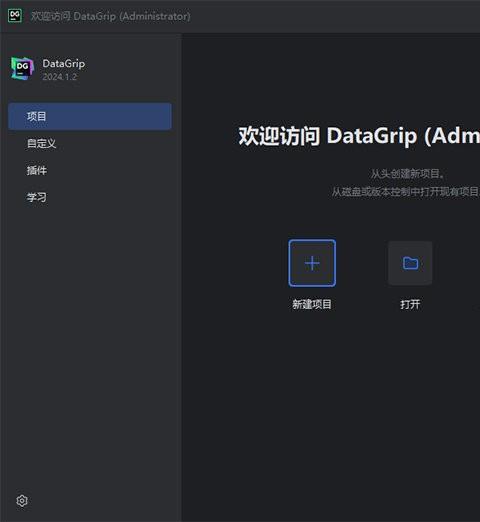Click the version number 2024.1.2
The width and height of the screenshot is (480, 522).
60,77
